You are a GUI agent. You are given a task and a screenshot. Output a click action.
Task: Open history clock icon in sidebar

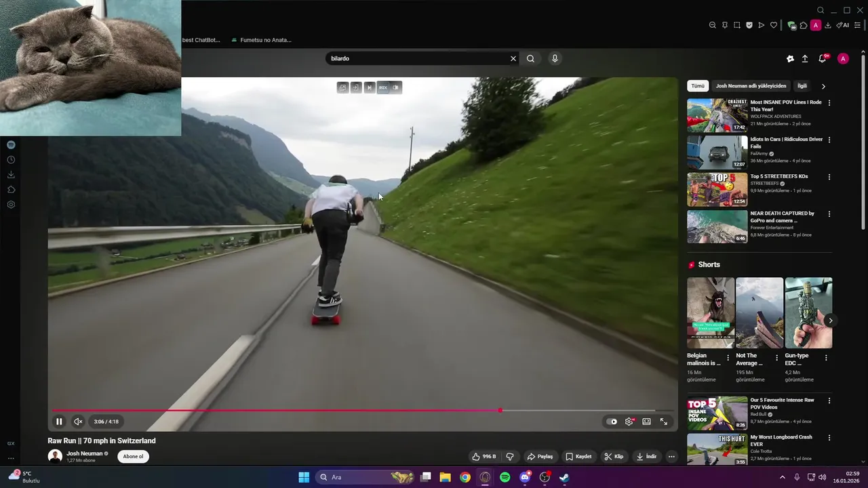(x=11, y=160)
